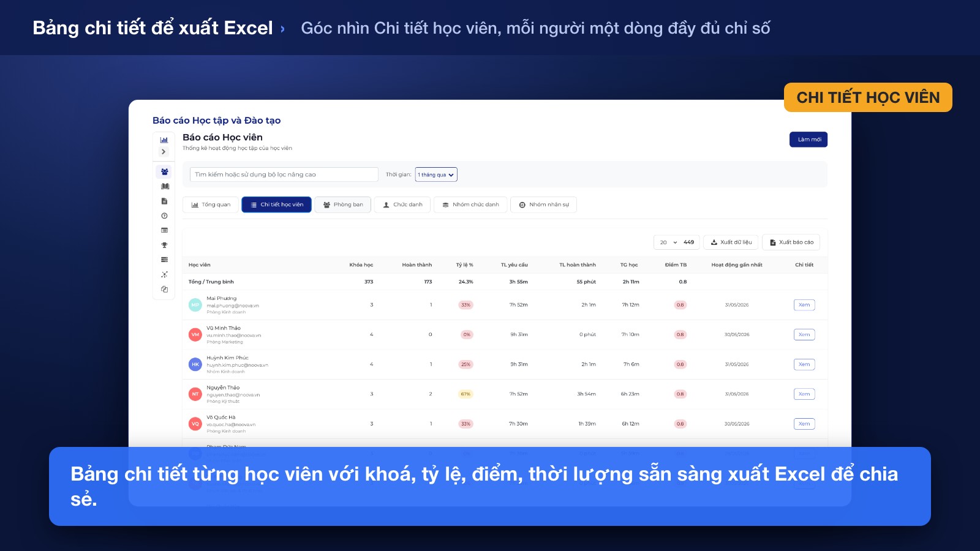Screen dimensions: 980x551
Task: Click Xem for Nguyễn Thảo
Action: (x=804, y=394)
